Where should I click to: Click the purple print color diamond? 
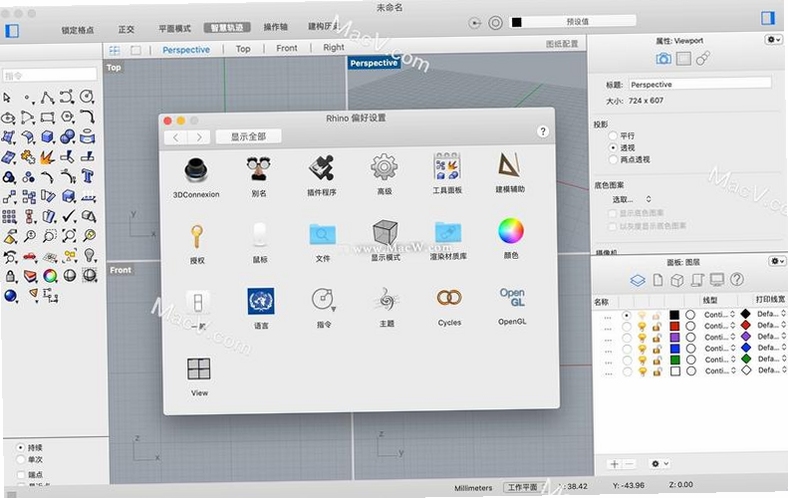pyautogui.click(x=746, y=336)
